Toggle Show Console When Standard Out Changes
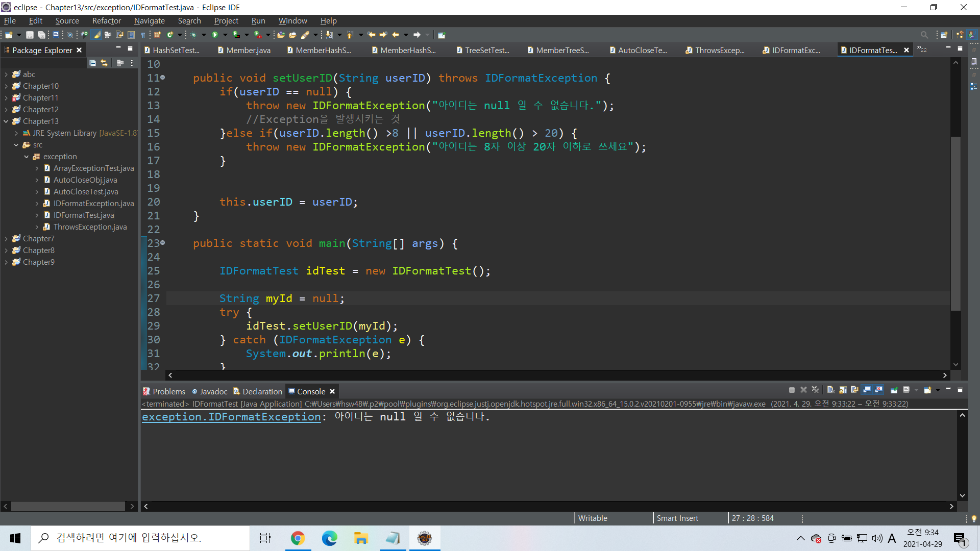 [x=867, y=390]
